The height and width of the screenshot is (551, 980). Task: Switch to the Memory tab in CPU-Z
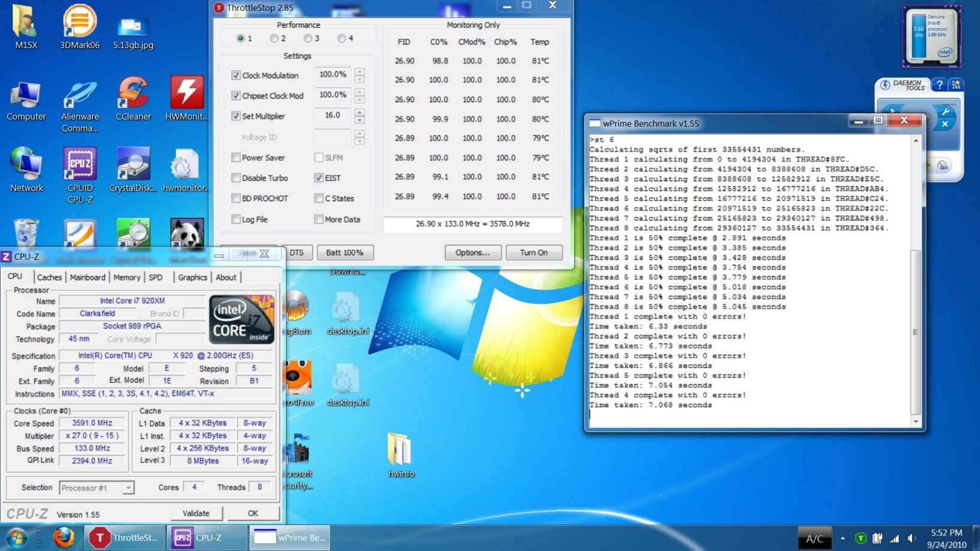pos(127,277)
